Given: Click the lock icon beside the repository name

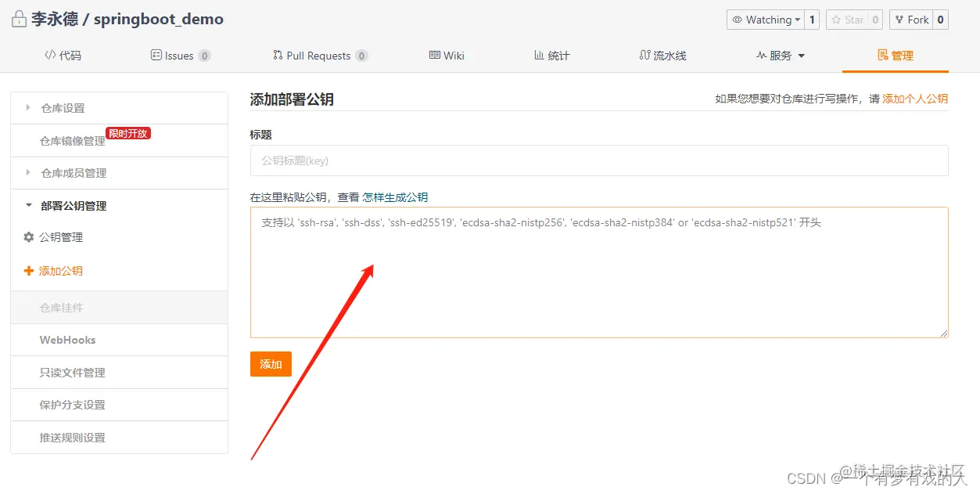Looking at the screenshot, I should pos(19,19).
